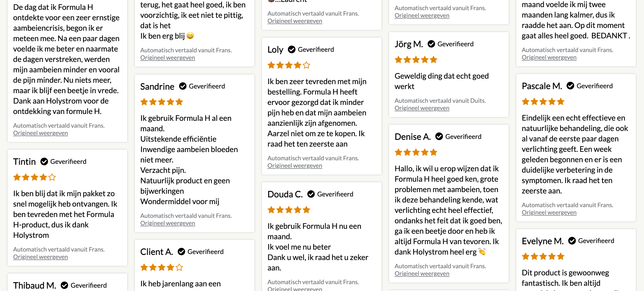Screen dimensions: 644x291
Task: Click the verified badge for Jörg M.
Action: pyautogui.click(x=431, y=44)
